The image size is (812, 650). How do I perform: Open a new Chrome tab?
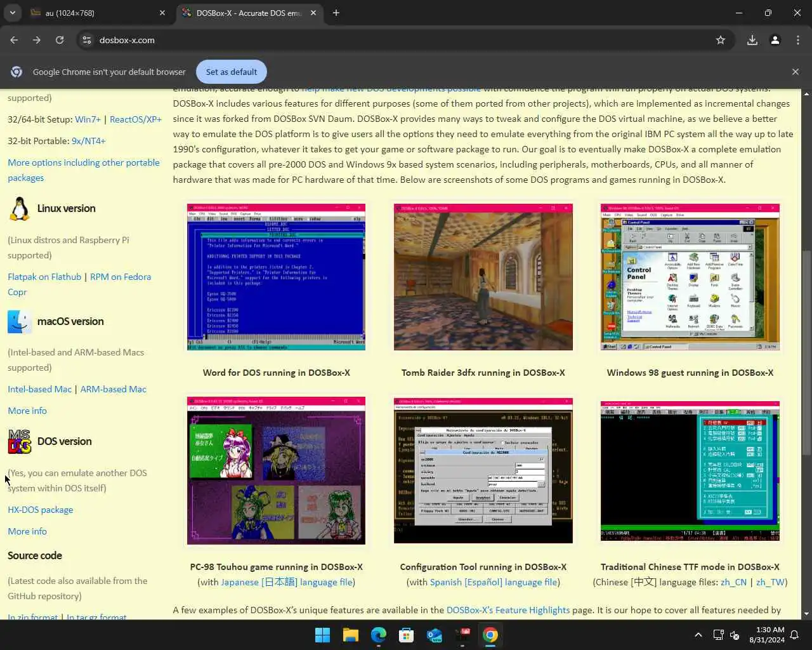(x=336, y=13)
